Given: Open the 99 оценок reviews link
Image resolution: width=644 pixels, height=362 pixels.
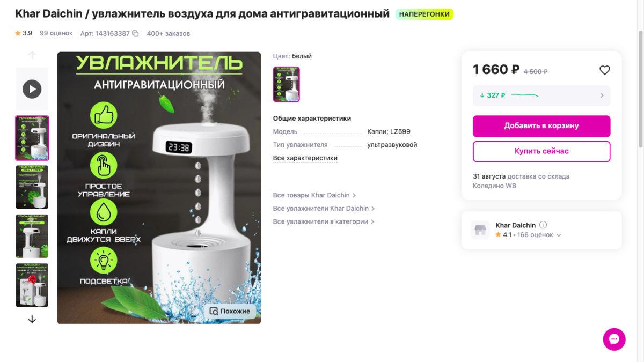Looking at the screenshot, I should (56, 33).
